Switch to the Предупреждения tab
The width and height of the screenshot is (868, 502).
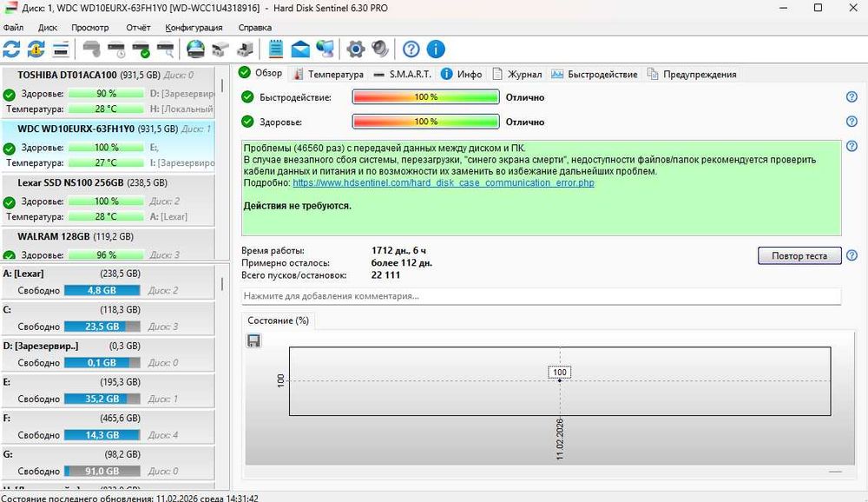tap(692, 74)
